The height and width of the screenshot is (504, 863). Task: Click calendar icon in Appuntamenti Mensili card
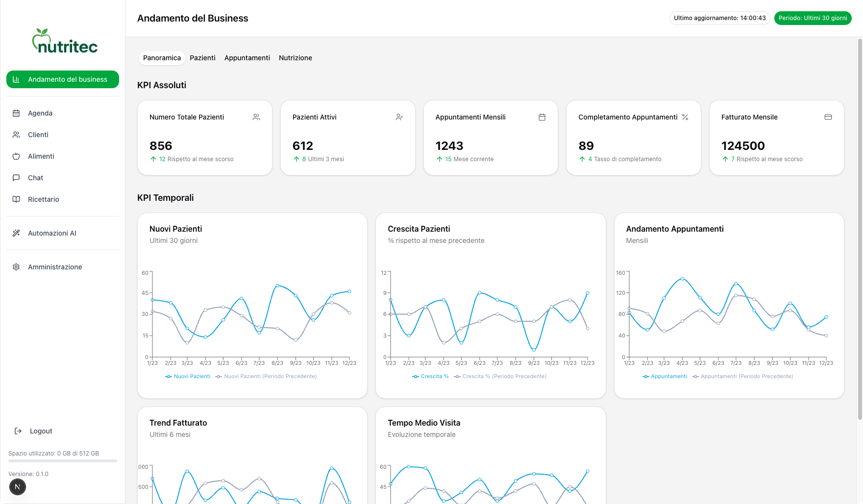click(x=542, y=117)
